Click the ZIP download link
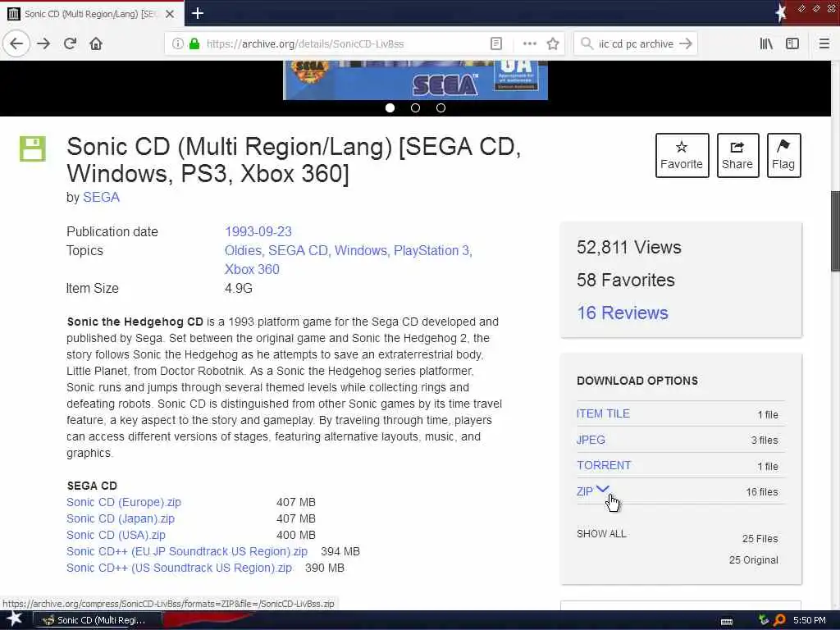 584,491
